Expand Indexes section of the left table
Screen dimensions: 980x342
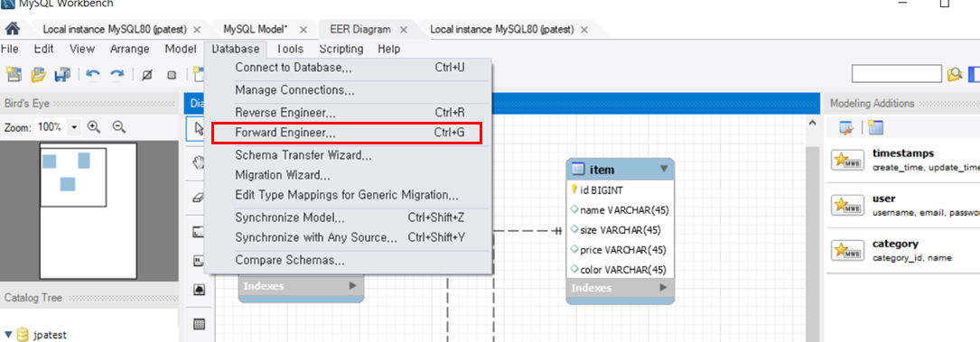352,286
